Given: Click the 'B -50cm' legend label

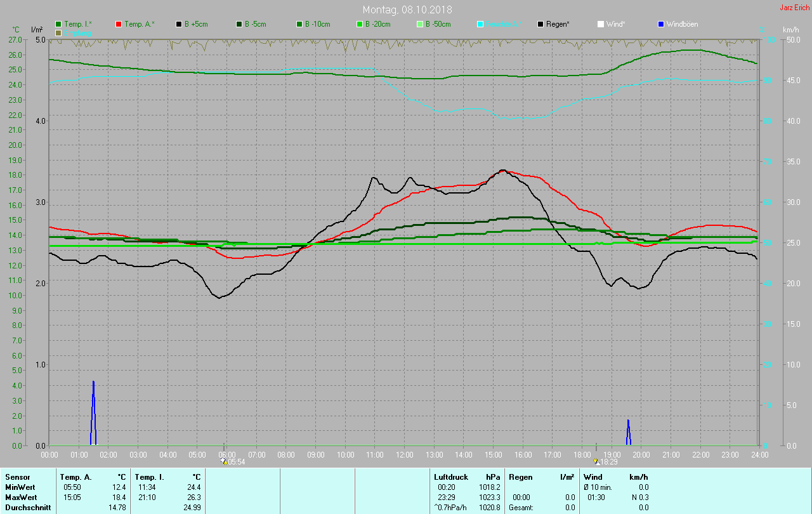Looking at the screenshot, I should click(438, 24).
